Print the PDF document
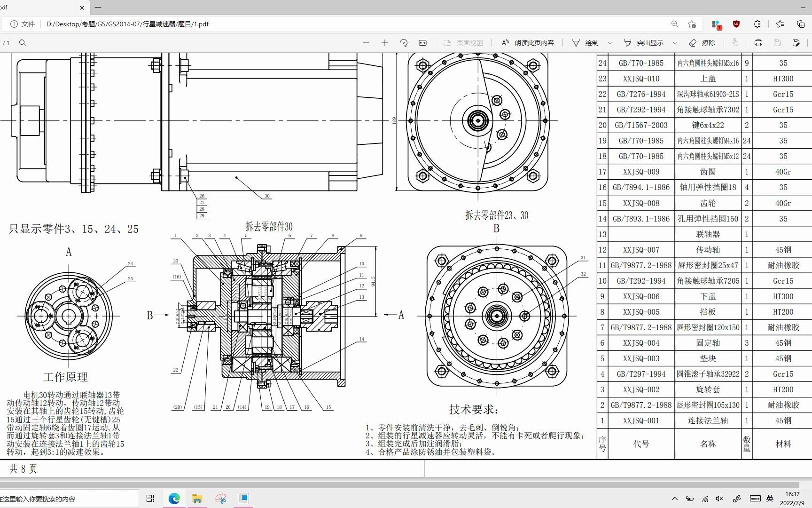 coord(758,43)
